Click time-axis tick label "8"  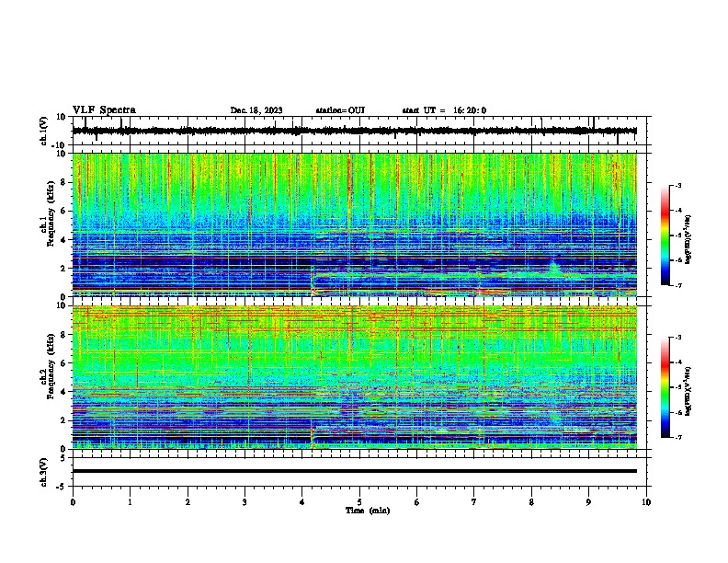click(x=531, y=502)
